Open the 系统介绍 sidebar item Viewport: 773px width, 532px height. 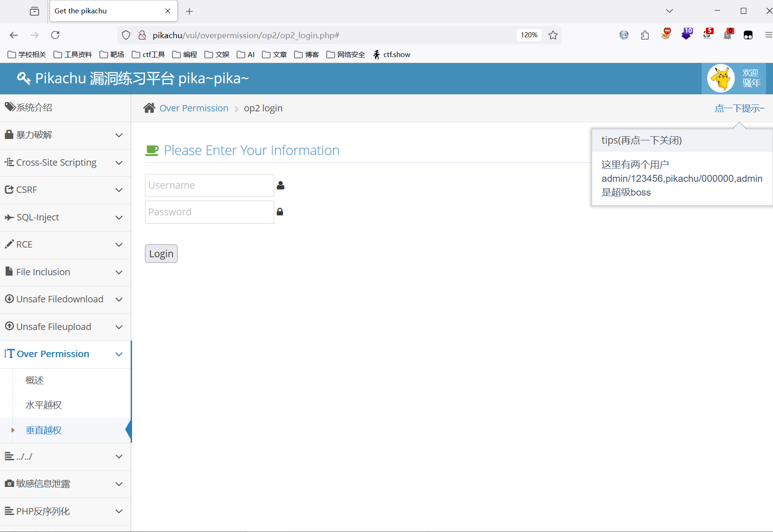(65, 108)
